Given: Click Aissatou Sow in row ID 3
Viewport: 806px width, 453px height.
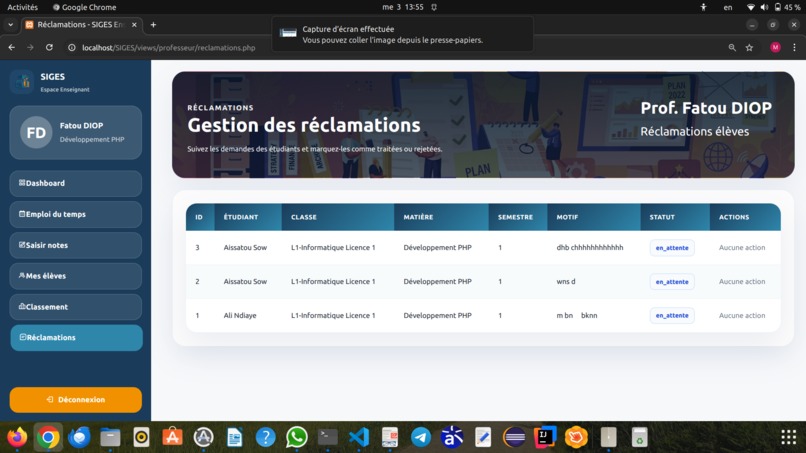Looking at the screenshot, I should click(x=245, y=247).
